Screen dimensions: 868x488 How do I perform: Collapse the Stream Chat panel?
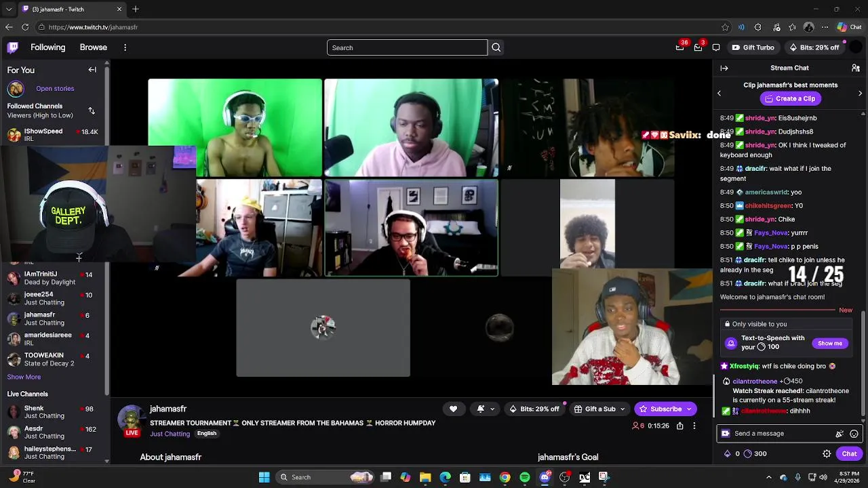724,68
